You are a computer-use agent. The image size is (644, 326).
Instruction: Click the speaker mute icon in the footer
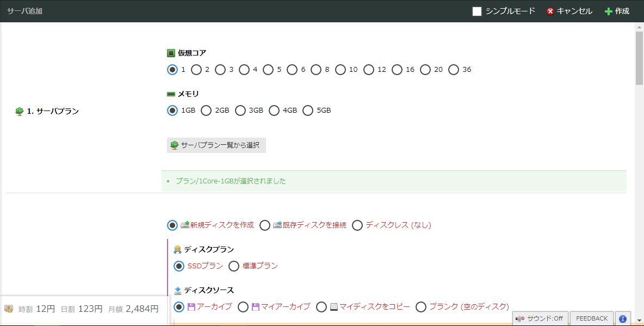coord(519,318)
